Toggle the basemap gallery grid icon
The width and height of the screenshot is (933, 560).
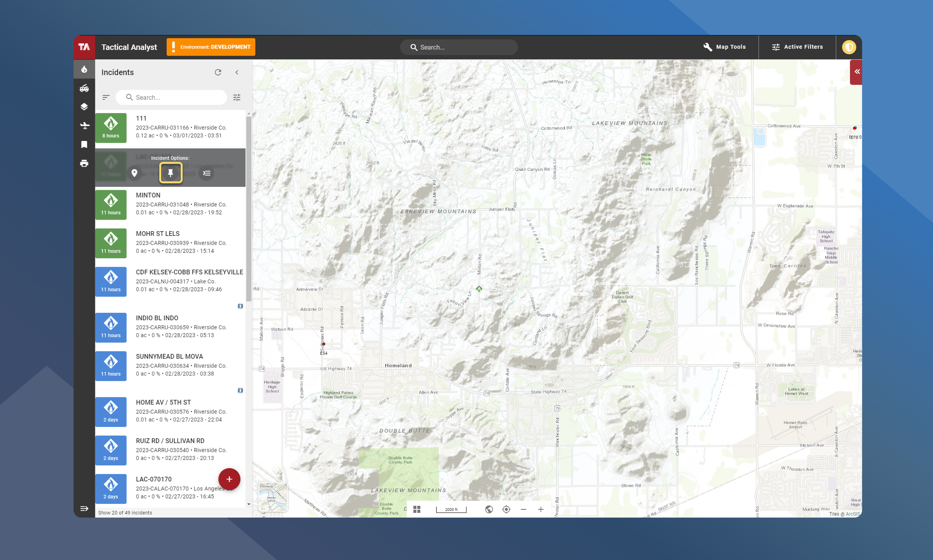point(417,509)
